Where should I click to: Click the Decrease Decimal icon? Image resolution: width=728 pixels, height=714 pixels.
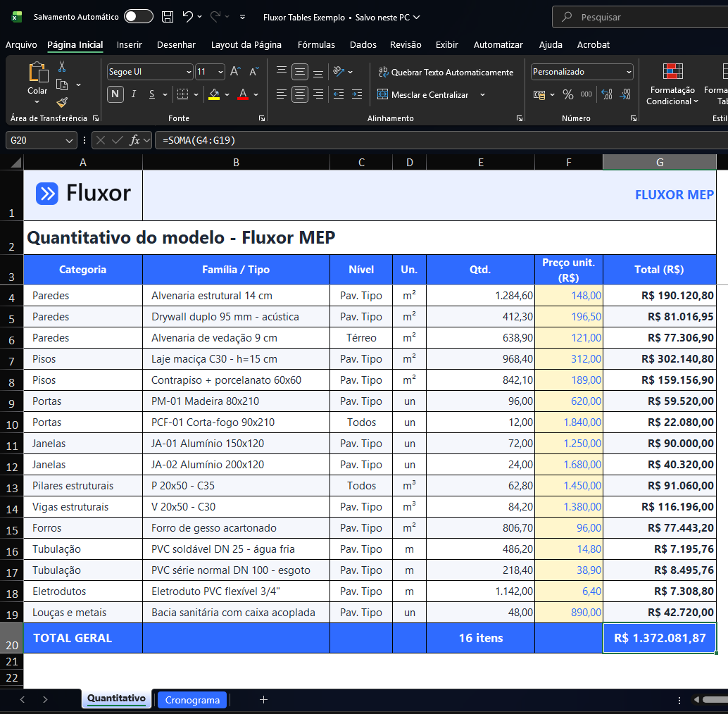pyautogui.click(x=625, y=94)
